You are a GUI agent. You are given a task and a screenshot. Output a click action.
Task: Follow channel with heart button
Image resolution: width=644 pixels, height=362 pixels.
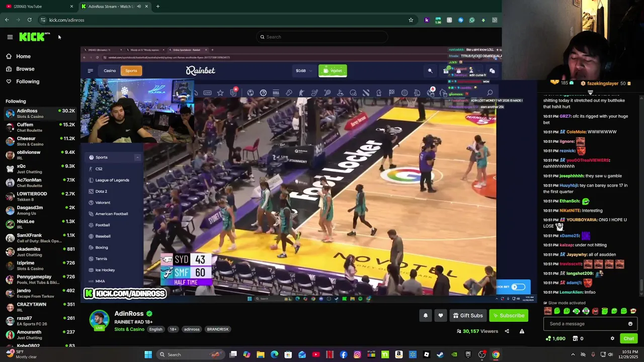pos(441,315)
